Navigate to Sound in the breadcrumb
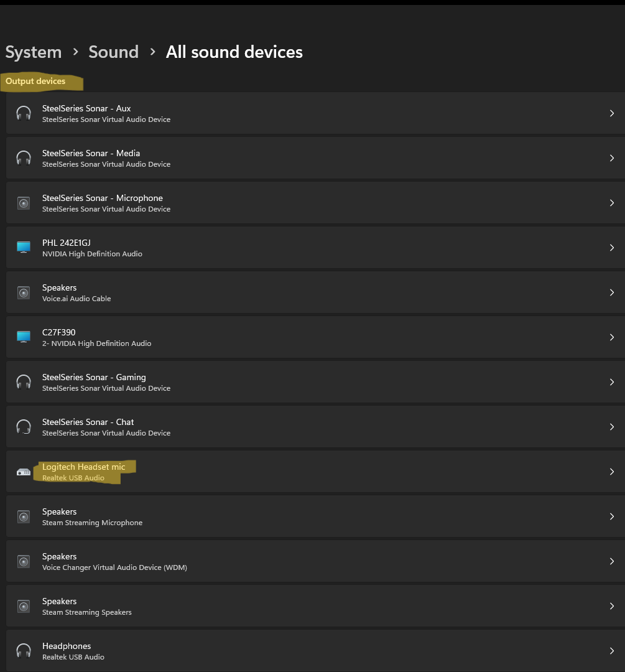 click(x=113, y=52)
